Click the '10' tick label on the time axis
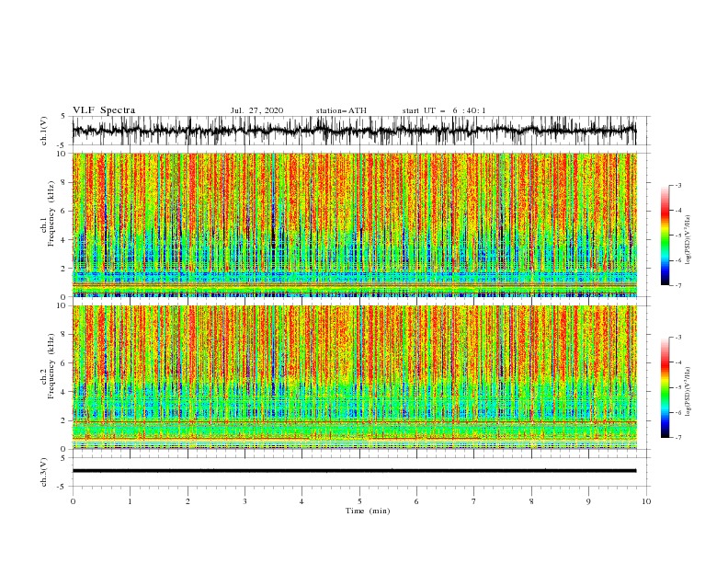The height and width of the screenshot is (563, 728). pos(646,501)
